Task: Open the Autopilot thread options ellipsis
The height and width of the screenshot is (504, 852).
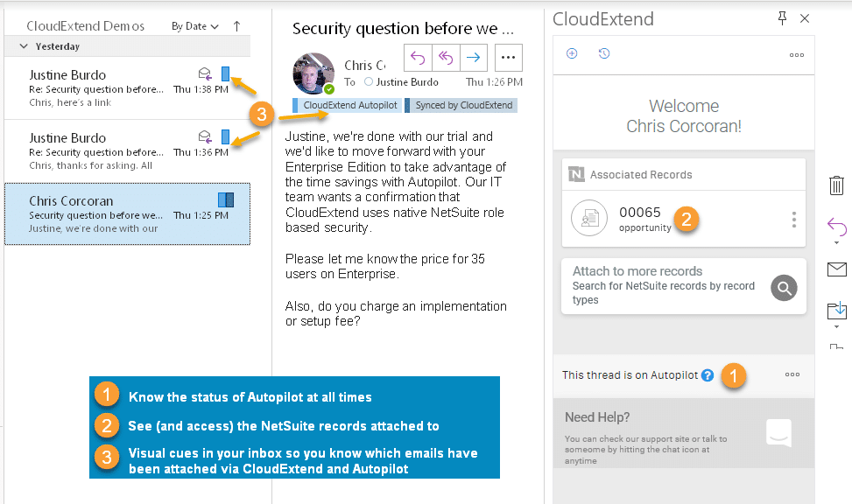Action: [x=792, y=374]
